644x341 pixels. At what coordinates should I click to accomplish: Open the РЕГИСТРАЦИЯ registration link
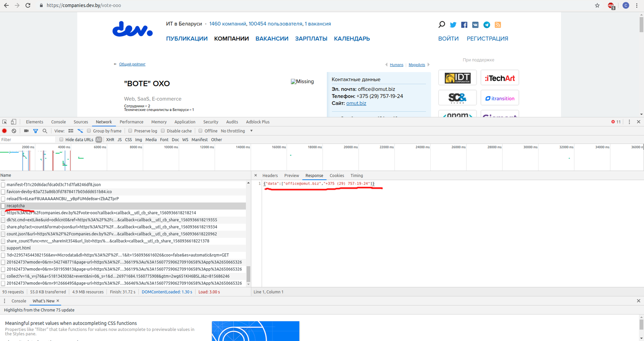pos(487,39)
